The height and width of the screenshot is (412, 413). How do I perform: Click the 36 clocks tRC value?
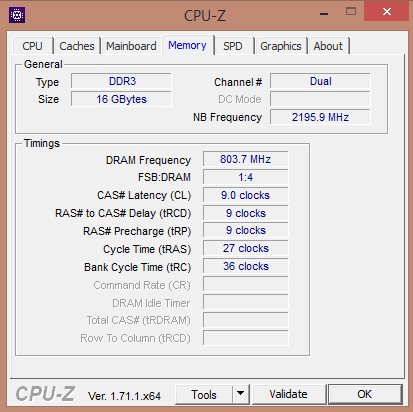point(246,266)
